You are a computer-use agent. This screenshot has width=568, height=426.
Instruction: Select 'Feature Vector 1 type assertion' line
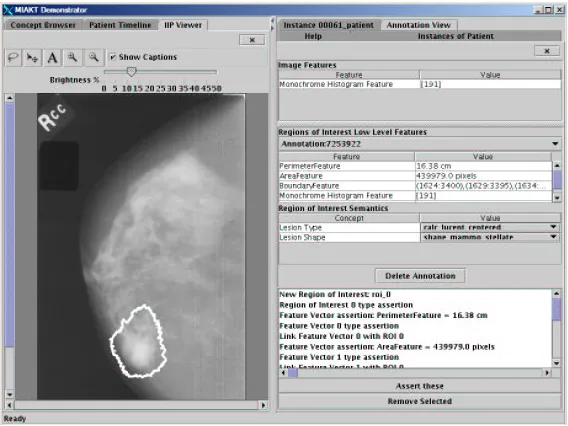click(339, 357)
